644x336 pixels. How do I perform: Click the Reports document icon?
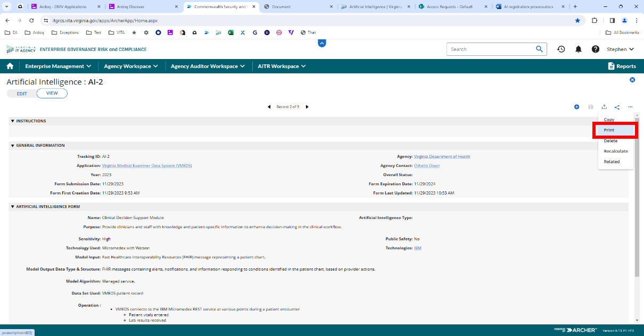tap(611, 66)
